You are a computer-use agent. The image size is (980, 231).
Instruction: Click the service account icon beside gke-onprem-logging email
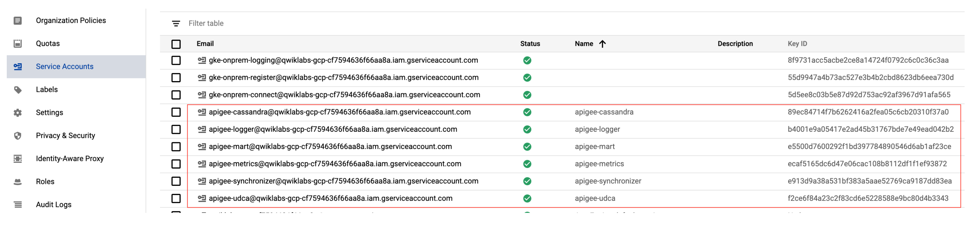tap(202, 61)
